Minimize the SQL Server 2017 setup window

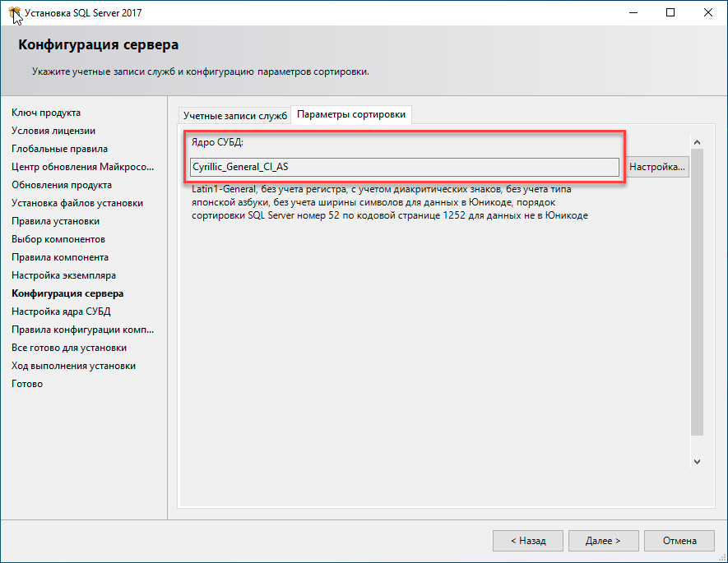click(x=633, y=12)
